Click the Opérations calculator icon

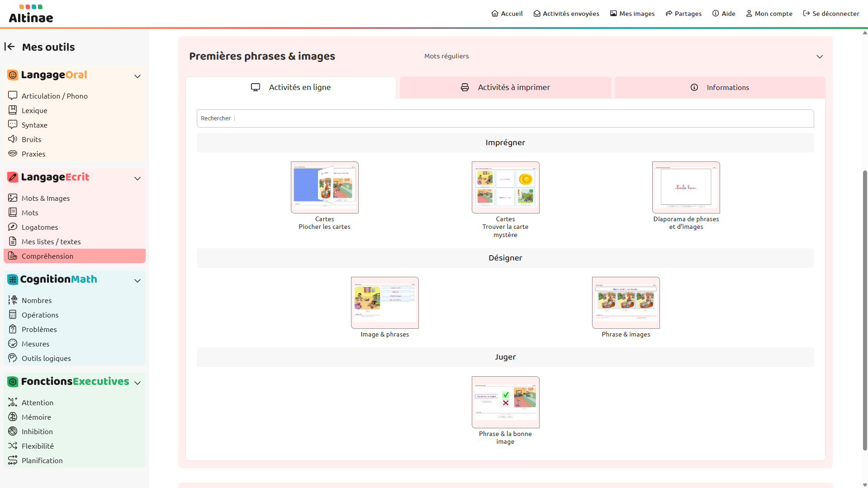tap(13, 314)
